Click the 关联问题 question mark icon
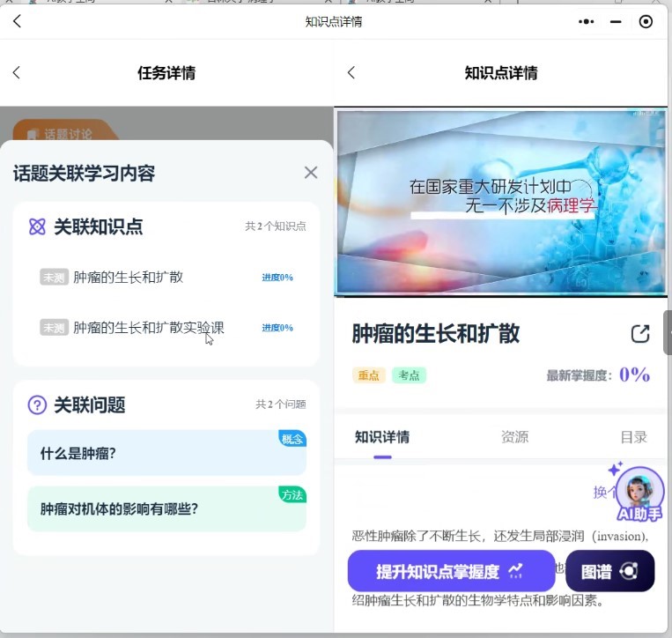The image size is (672, 638). 37,405
